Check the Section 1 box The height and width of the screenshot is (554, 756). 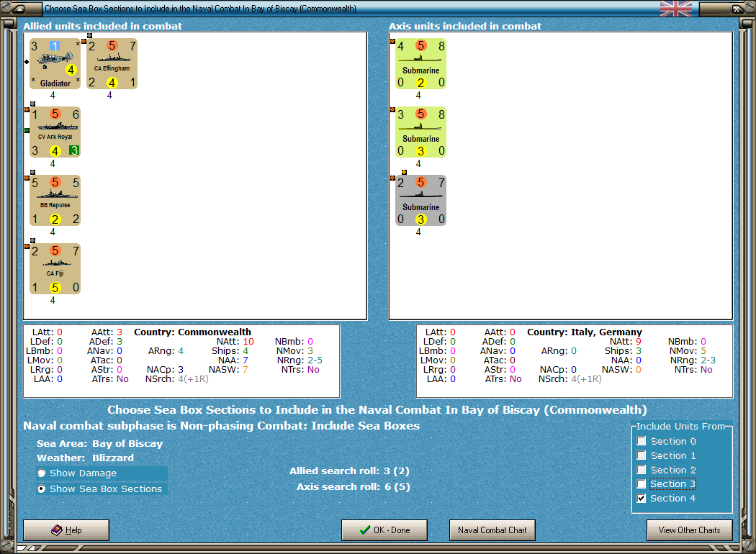click(642, 455)
